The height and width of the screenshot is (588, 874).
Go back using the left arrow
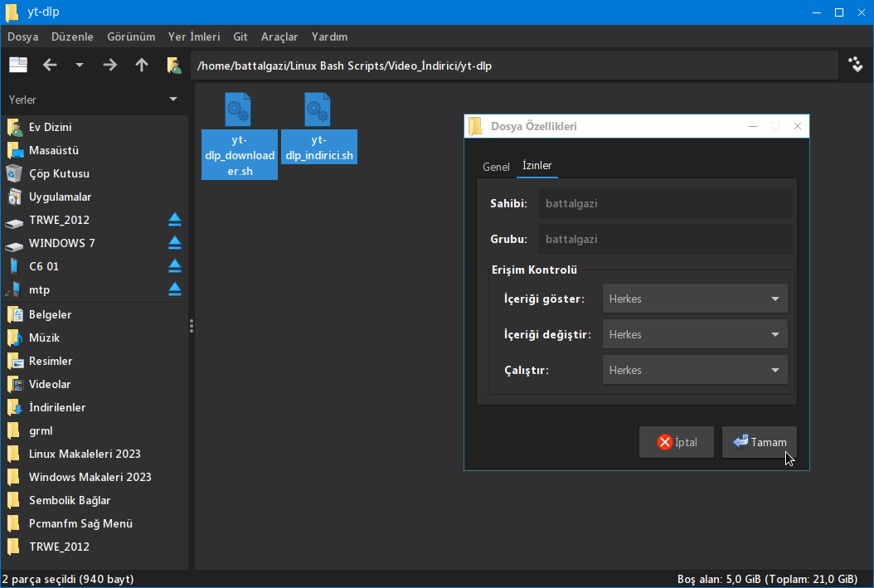(x=50, y=66)
